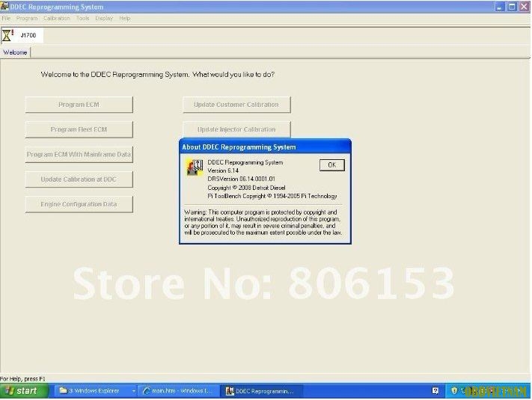Maximize the DDEC Reprogramming System window
Image resolution: width=532 pixels, height=400 pixels.
click(x=512, y=7)
